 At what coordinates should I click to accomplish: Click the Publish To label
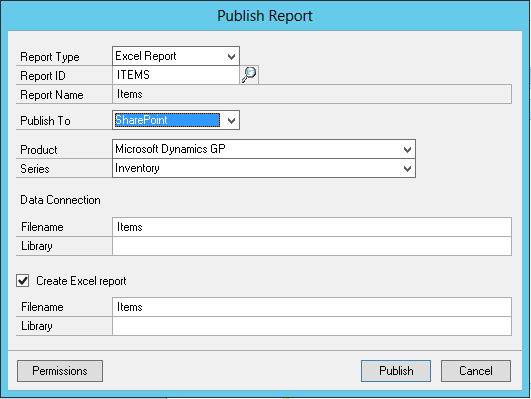coord(45,121)
